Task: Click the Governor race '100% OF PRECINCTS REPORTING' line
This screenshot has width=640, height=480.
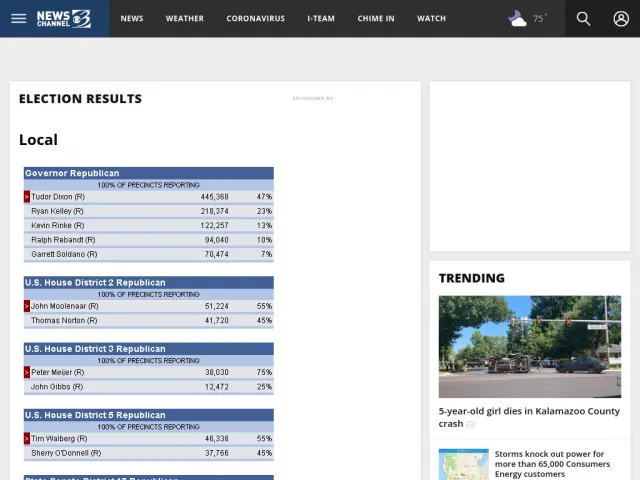Action: click(149, 185)
